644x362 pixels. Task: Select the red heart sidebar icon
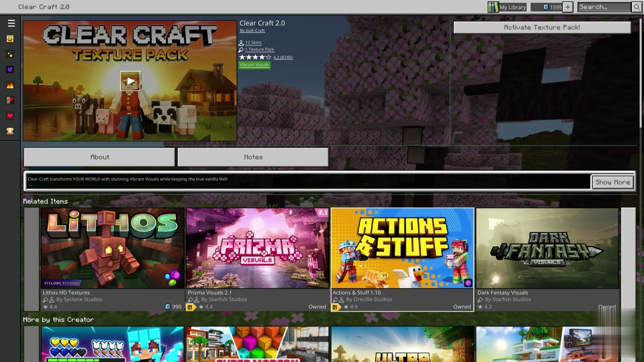10,116
